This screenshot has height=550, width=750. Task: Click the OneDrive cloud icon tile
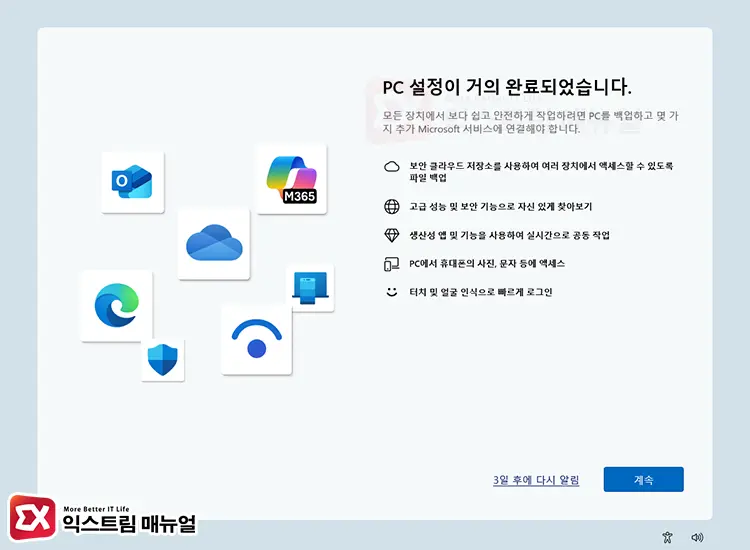[x=214, y=243]
